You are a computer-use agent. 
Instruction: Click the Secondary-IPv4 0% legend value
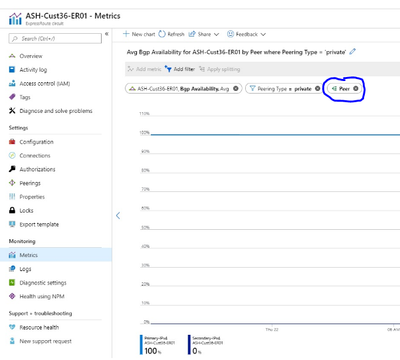pyautogui.click(x=197, y=351)
